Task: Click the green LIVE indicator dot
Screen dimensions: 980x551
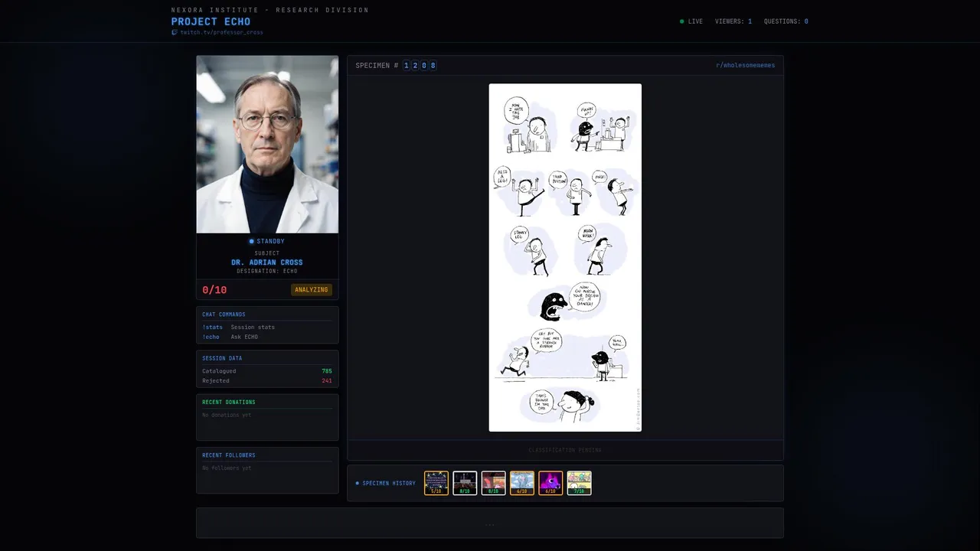Action: pos(682,21)
